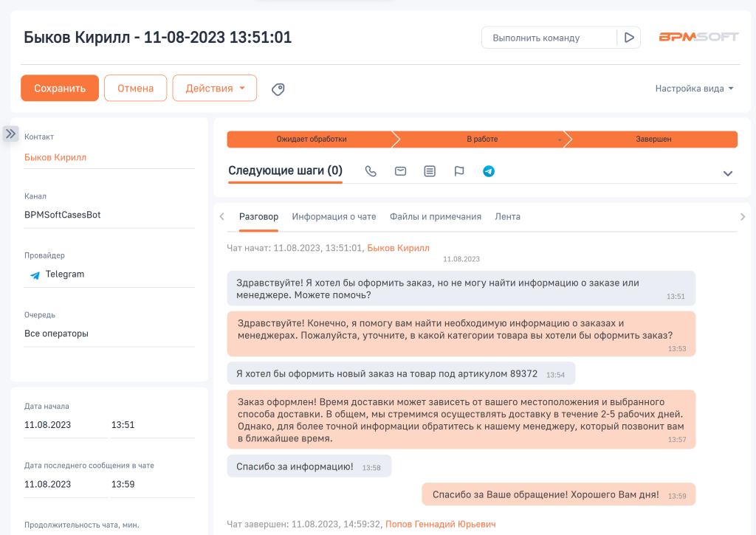Screen dimensions: 756x535
Task: Expand the collapsed side panel double-chevron
Action: tap(10, 134)
